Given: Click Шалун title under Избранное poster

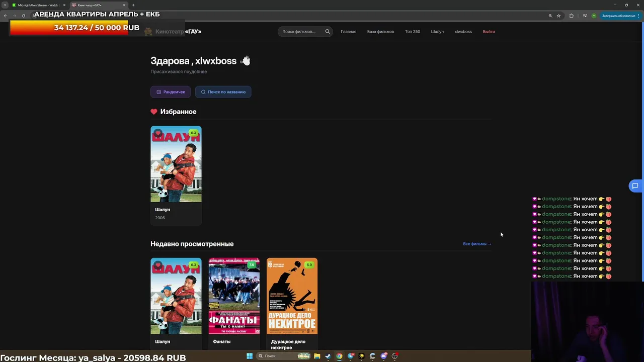Looking at the screenshot, I should 163,210.
